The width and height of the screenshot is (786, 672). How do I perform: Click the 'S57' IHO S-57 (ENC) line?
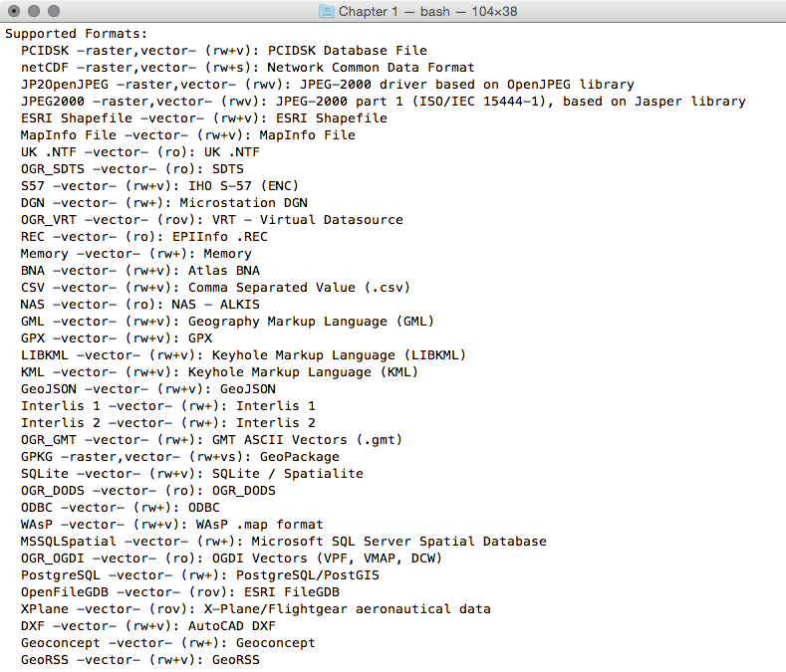[x=159, y=186]
